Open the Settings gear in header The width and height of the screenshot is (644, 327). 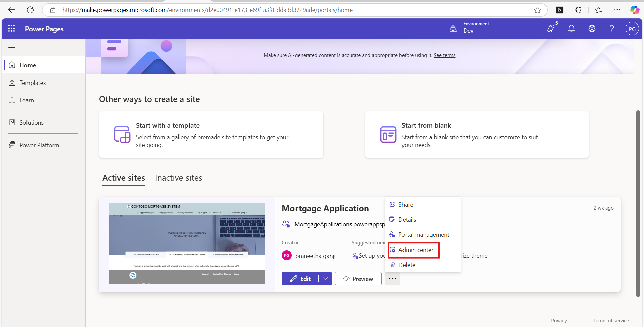[x=592, y=29]
